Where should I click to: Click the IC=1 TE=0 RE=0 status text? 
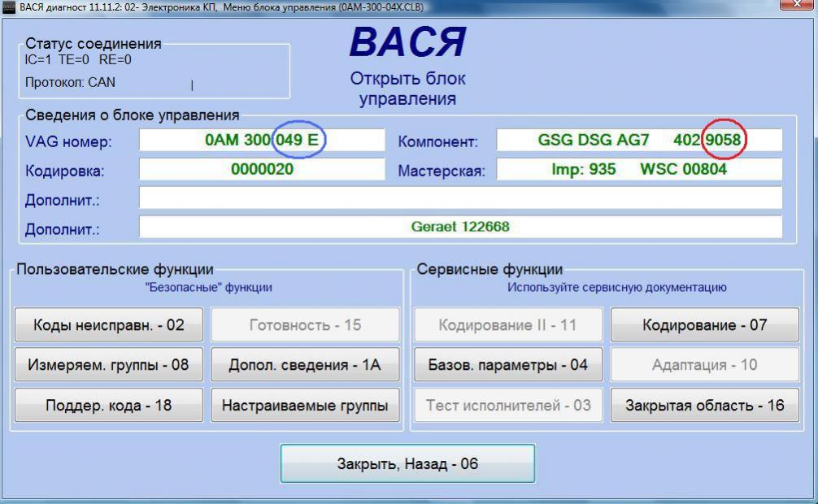click(78, 59)
